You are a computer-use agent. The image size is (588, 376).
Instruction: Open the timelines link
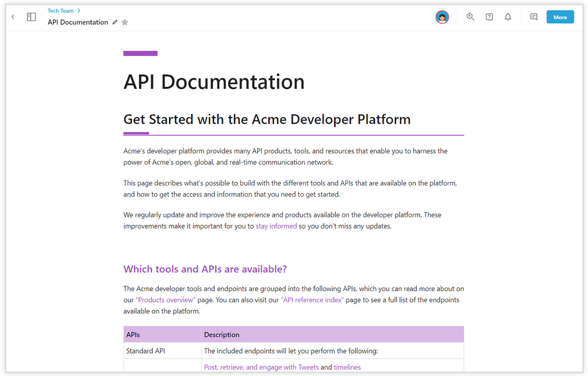tap(347, 367)
